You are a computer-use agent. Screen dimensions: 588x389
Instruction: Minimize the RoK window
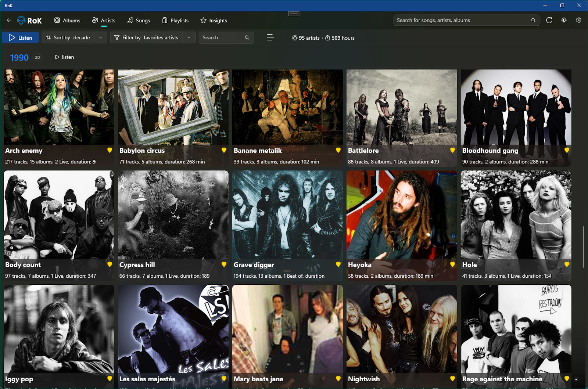pyautogui.click(x=545, y=6)
